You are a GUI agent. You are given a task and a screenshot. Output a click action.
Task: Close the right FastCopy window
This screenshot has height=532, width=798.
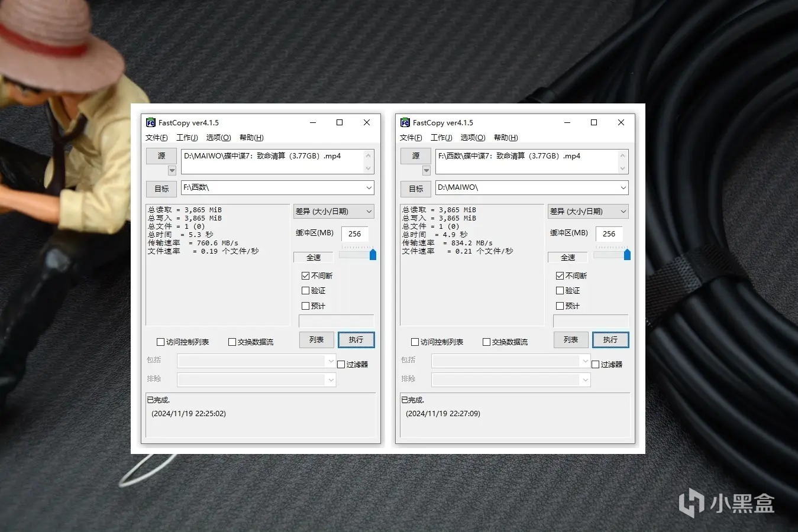pyautogui.click(x=621, y=122)
